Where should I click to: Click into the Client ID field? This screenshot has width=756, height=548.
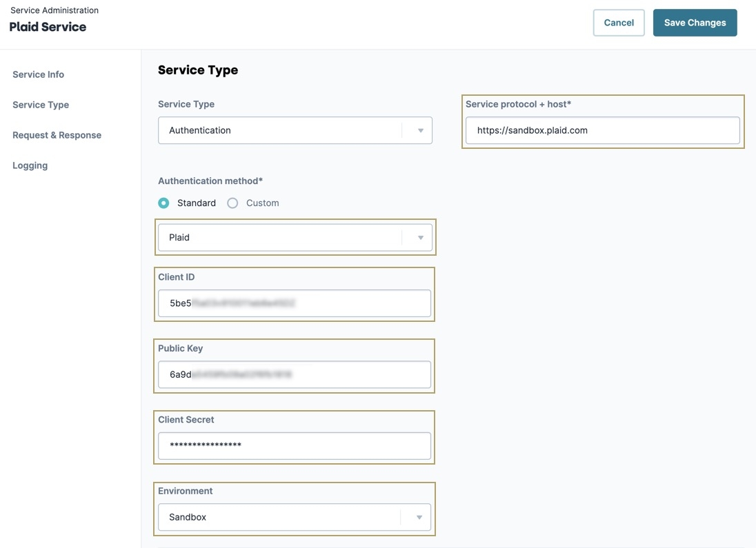(x=295, y=303)
